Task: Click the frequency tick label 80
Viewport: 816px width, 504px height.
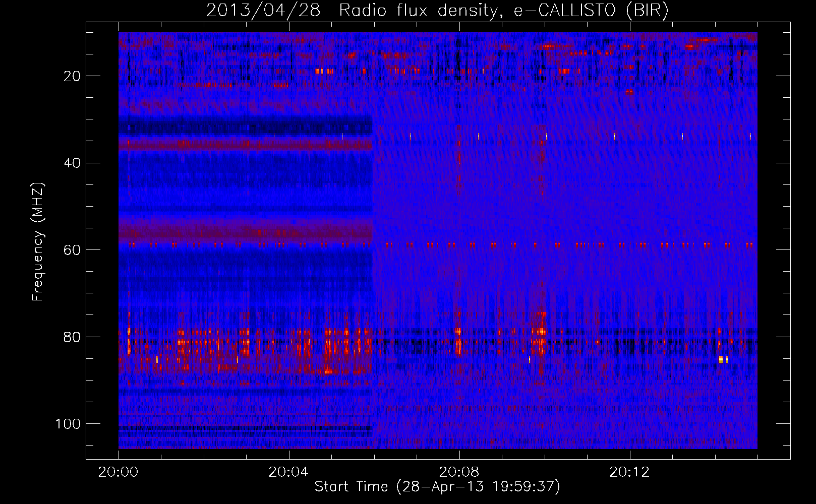Action: click(x=73, y=337)
